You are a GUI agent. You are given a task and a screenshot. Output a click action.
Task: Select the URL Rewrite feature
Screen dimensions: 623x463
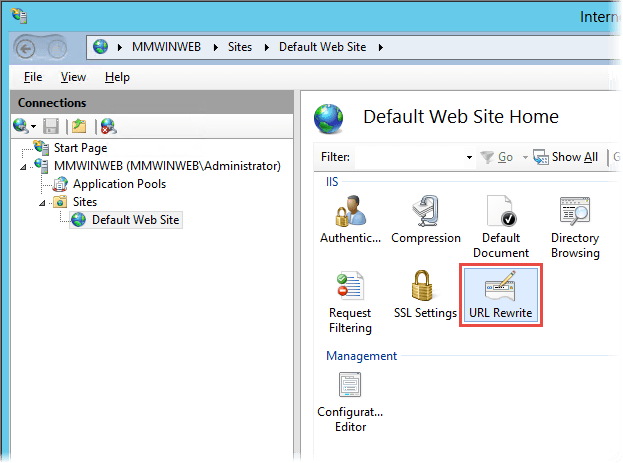pos(501,295)
